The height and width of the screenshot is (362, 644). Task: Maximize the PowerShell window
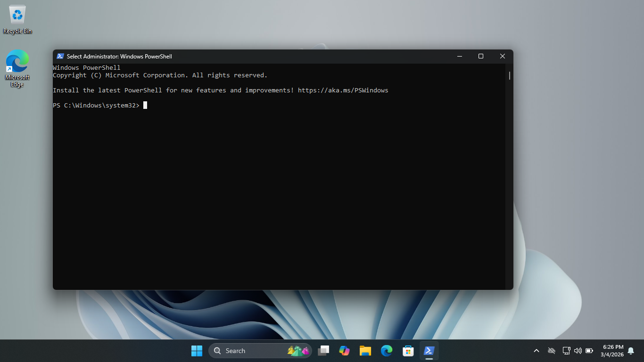pos(480,56)
